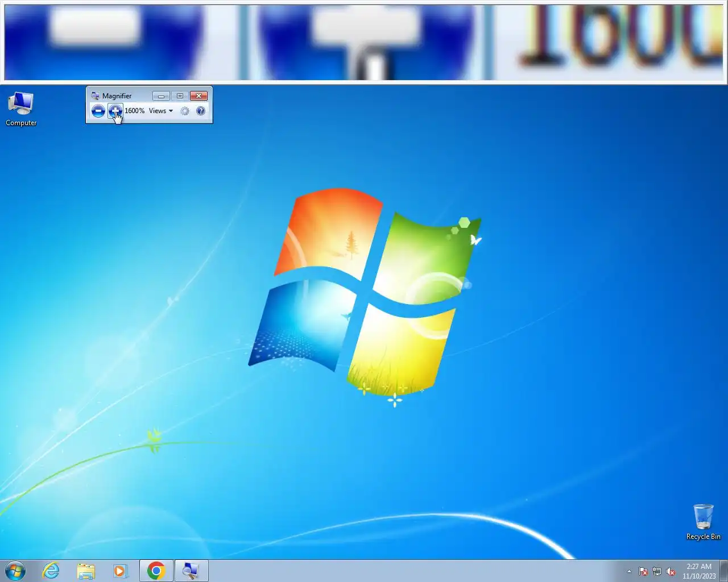Image resolution: width=728 pixels, height=582 pixels.
Task: Open Magnifier options gear icon
Action: pos(185,111)
